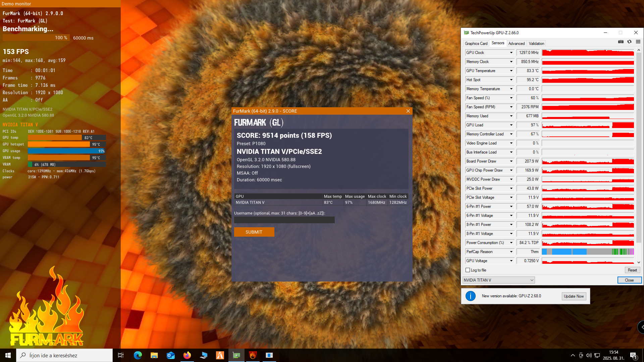Image resolution: width=644 pixels, height=362 pixels.
Task: Click GPU-Z screenshot camera icon
Action: click(x=621, y=42)
